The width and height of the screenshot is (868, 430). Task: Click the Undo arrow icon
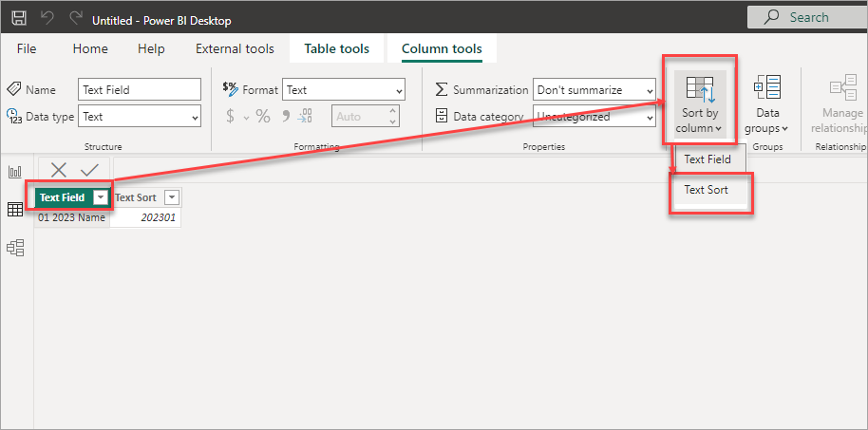(x=47, y=18)
